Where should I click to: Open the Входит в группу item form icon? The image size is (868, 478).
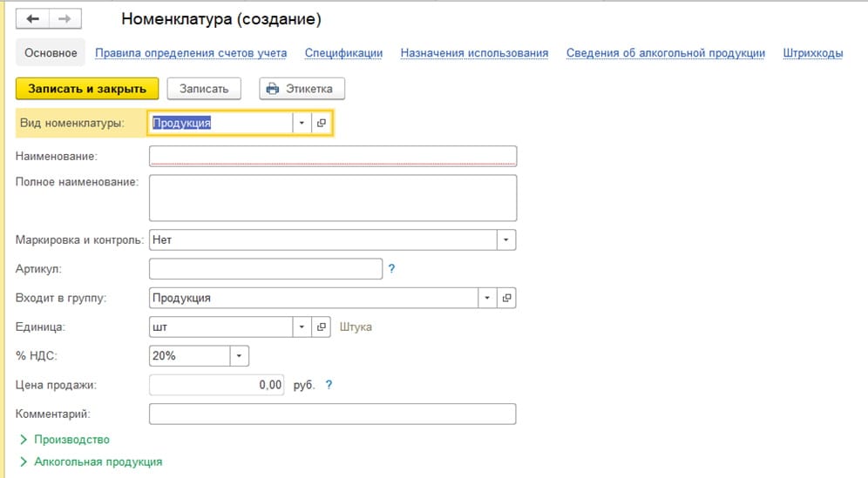506,298
